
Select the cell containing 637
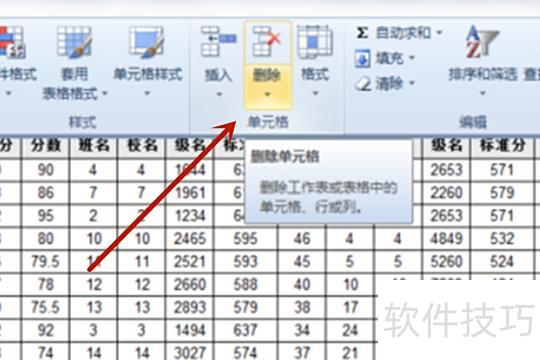[x=245, y=330]
